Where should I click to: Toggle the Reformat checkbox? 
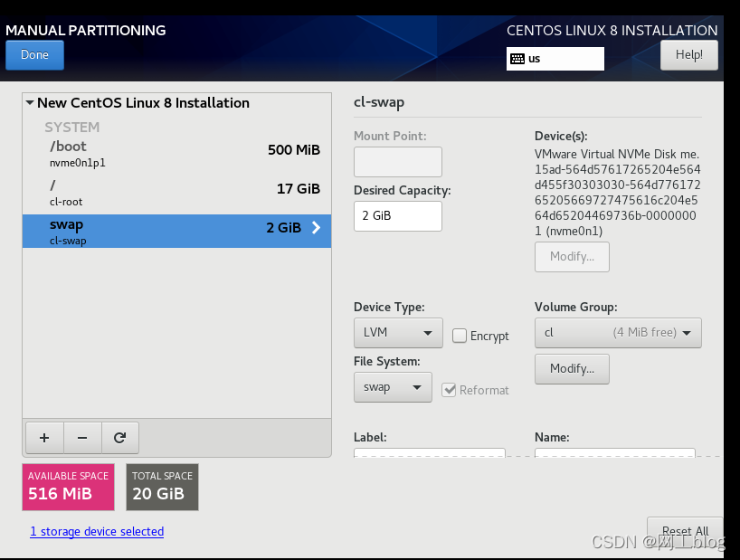(449, 390)
